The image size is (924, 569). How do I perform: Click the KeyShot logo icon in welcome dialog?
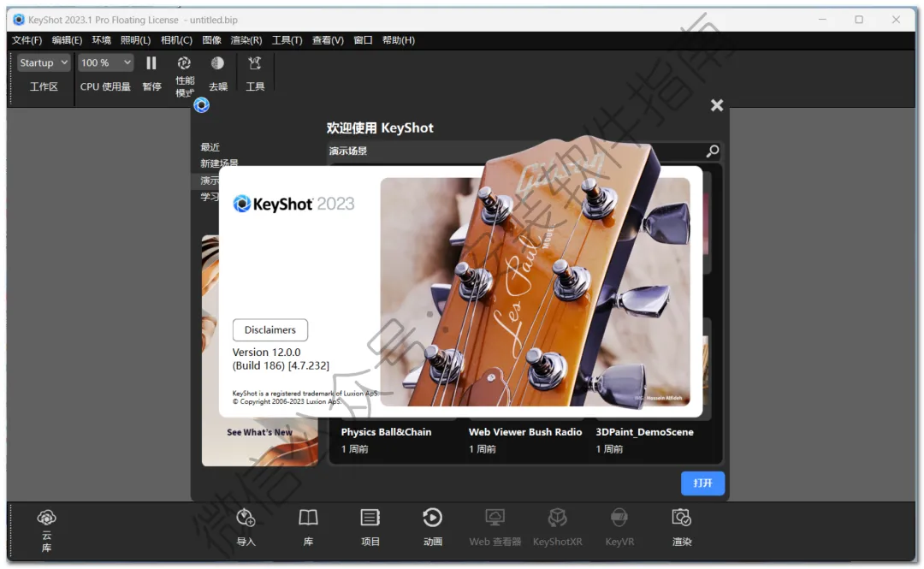point(202,105)
